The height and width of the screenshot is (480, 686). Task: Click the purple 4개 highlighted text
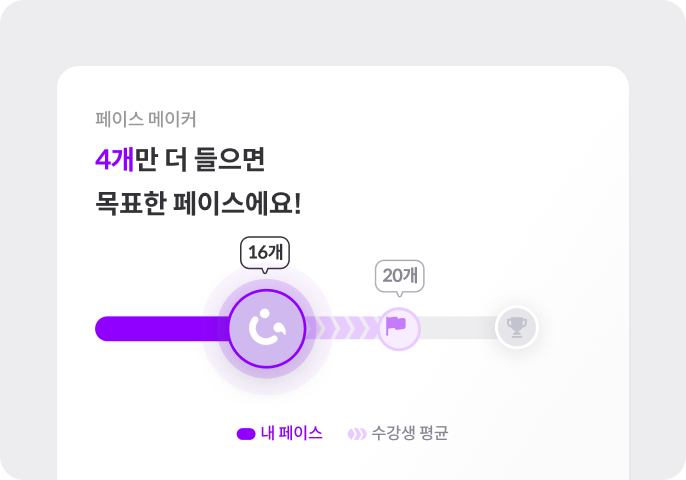click(x=115, y=159)
